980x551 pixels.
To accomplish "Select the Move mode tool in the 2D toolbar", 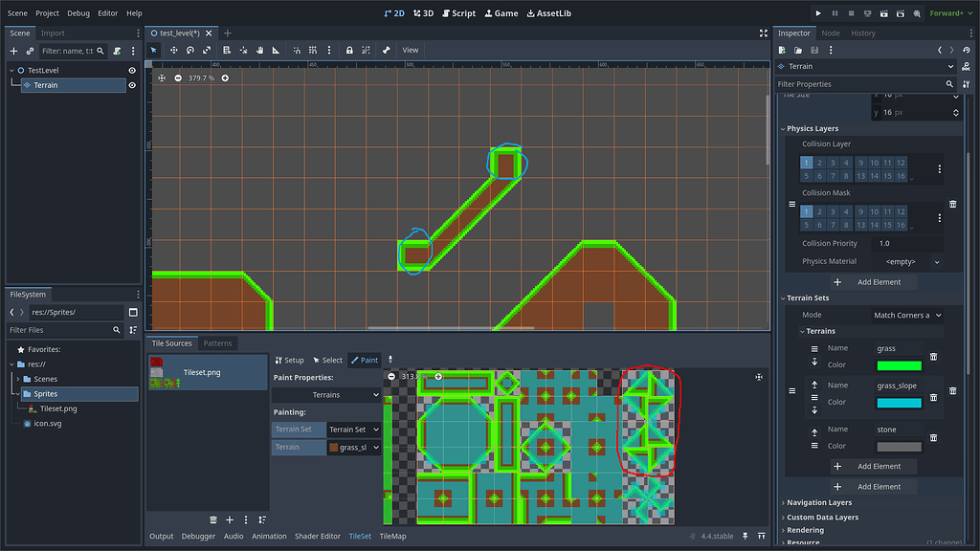I will point(175,50).
